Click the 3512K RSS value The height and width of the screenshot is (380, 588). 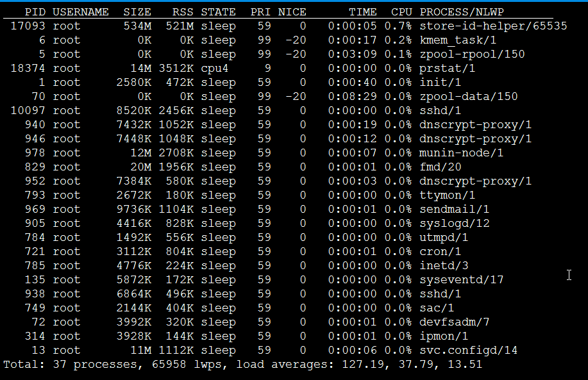click(176, 69)
